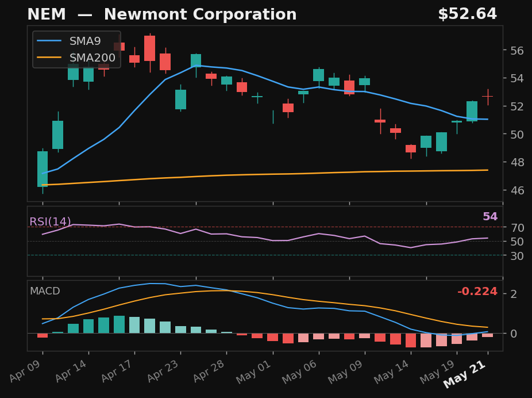Click the Apr 14 date label

coord(71,371)
